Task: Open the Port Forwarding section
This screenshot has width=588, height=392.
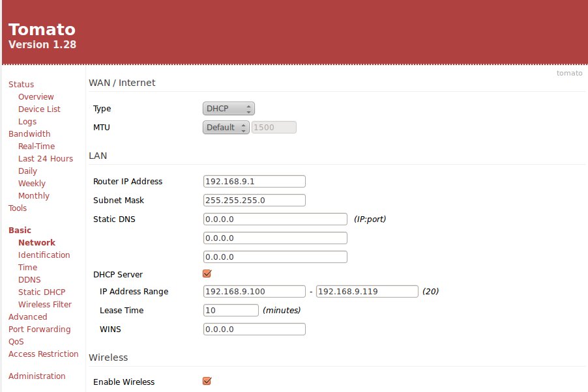Action: 39,329
